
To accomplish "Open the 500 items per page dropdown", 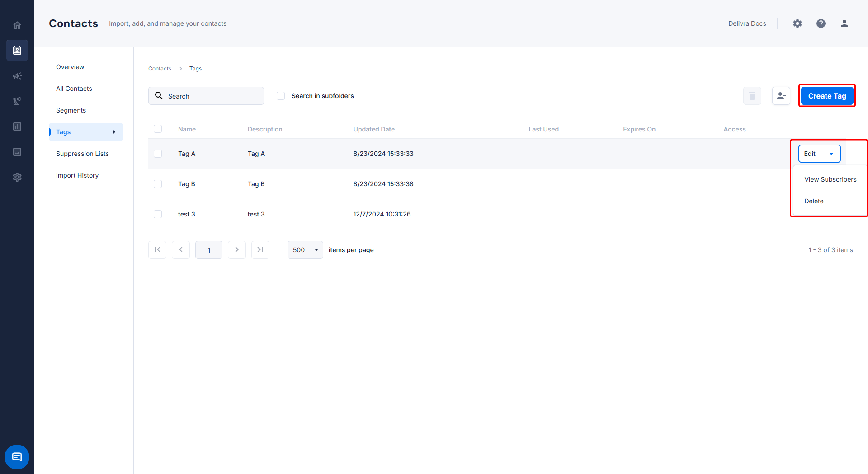I will (x=305, y=250).
